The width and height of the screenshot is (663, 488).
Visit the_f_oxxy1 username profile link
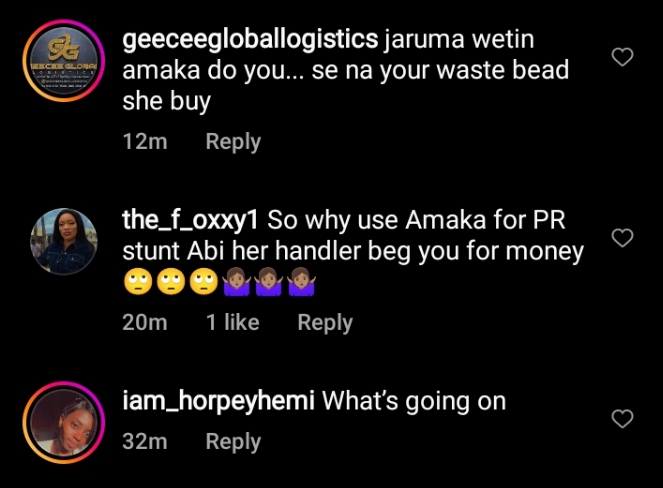click(190, 220)
